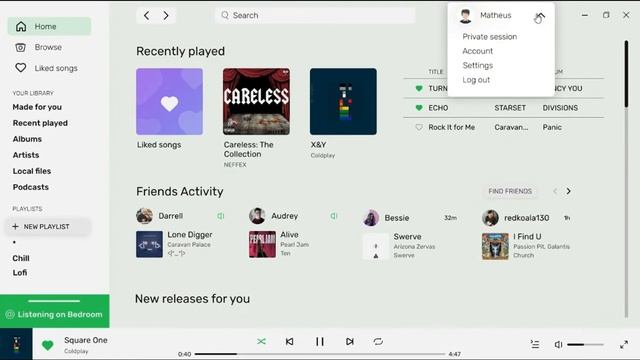Click now-playing speaker icon next to Darrell
The width and height of the screenshot is (640, 360).
[220, 216]
